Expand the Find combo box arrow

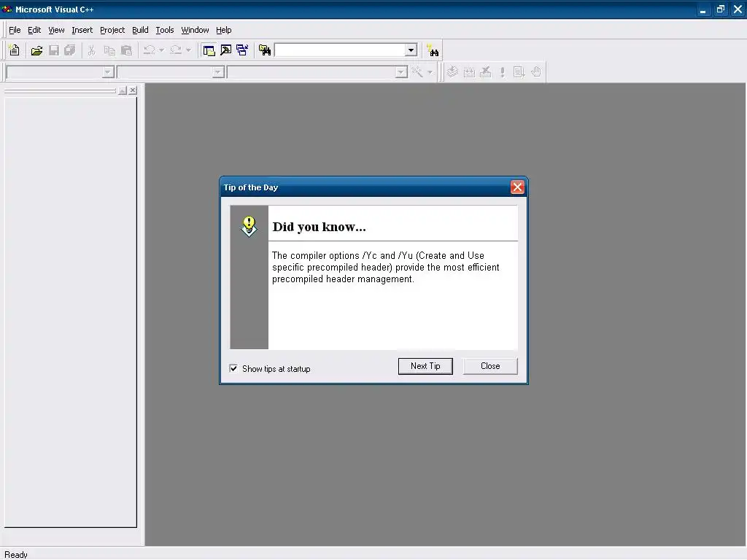coord(411,50)
